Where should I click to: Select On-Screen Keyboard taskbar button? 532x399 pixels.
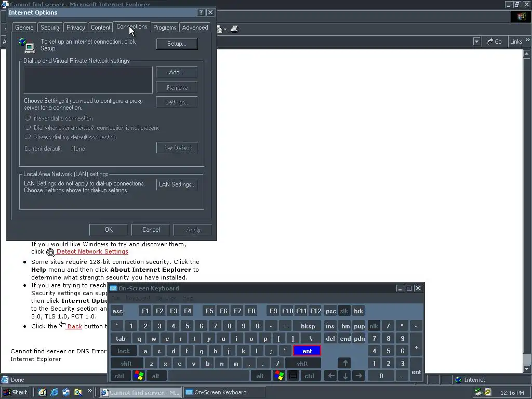(x=224, y=392)
